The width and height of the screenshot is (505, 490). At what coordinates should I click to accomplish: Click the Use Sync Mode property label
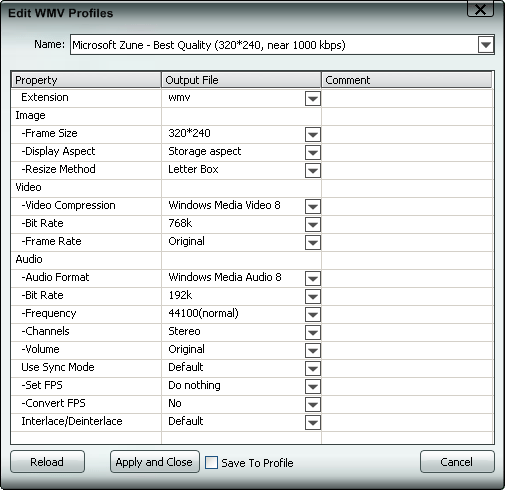58,367
